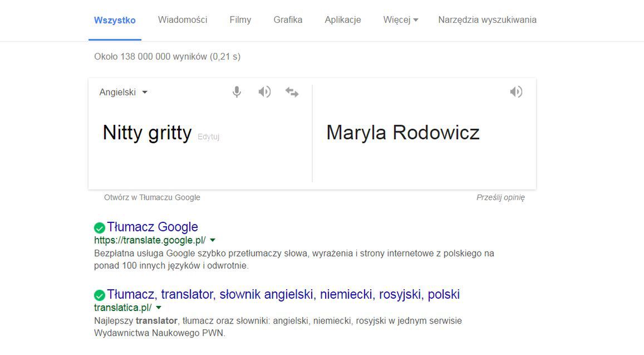Image resolution: width=644 pixels, height=355 pixels.
Task: Open dropdown arrow next to translate.google.pl URL
Action: coord(213,240)
